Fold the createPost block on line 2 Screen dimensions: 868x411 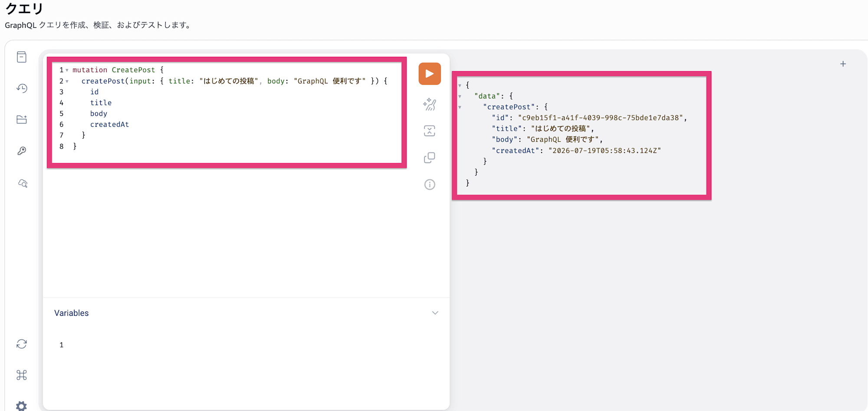point(67,81)
